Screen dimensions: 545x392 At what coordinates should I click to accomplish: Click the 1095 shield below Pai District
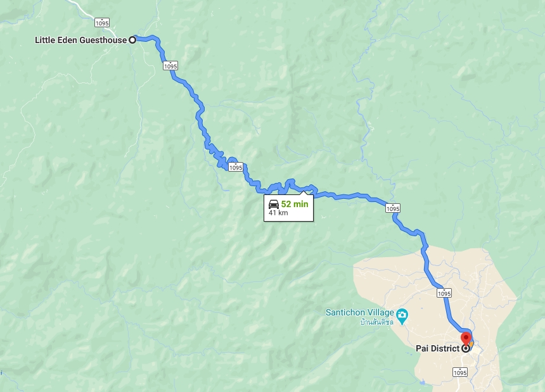(x=460, y=372)
